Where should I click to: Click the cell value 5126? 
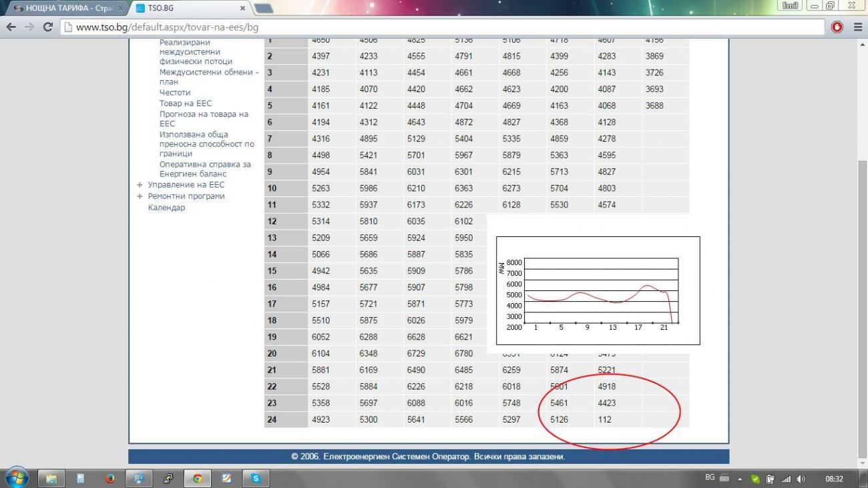tap(560, 420)
